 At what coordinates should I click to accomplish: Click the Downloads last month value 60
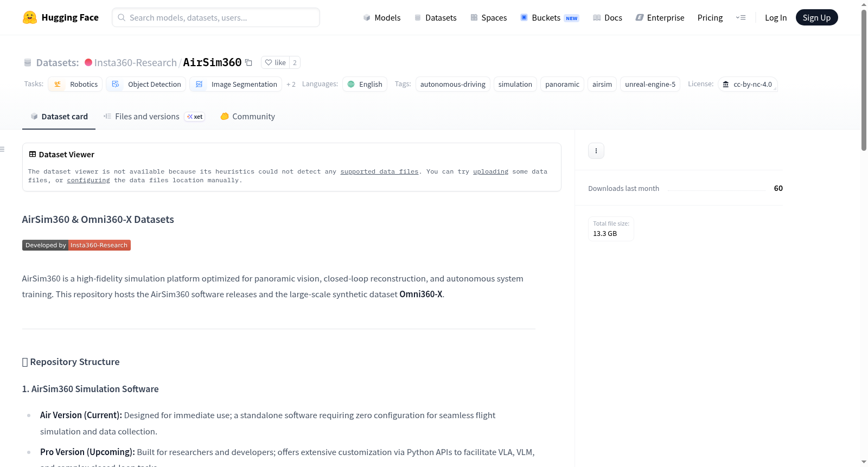[778, 188]
